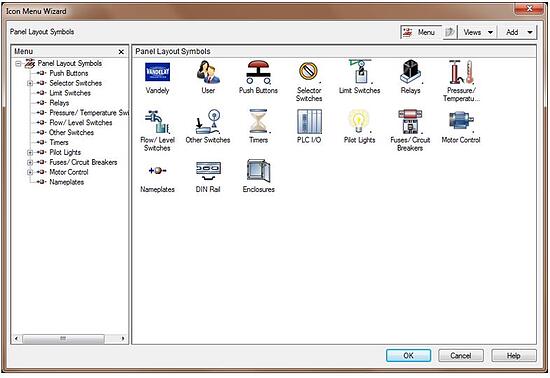Screen dimensions: 550x378
Task: Open the Views dropdown
Action: (479, 32)
